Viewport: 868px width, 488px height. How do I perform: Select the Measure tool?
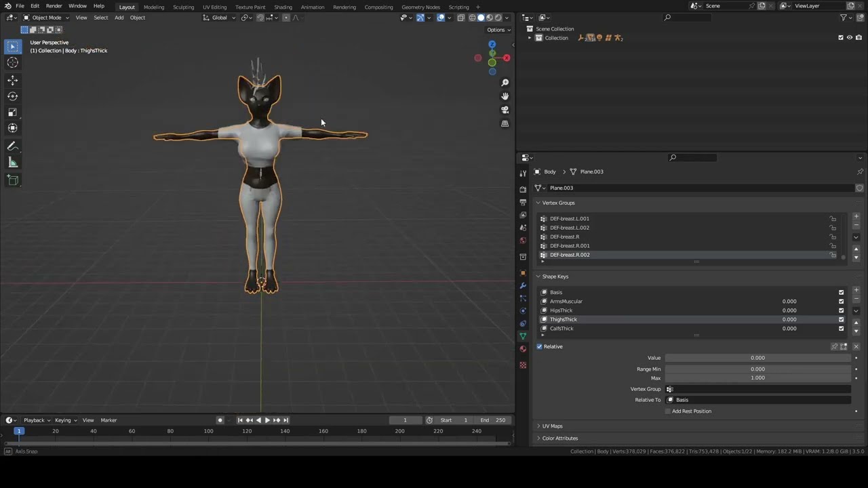(x=12, y=163)
